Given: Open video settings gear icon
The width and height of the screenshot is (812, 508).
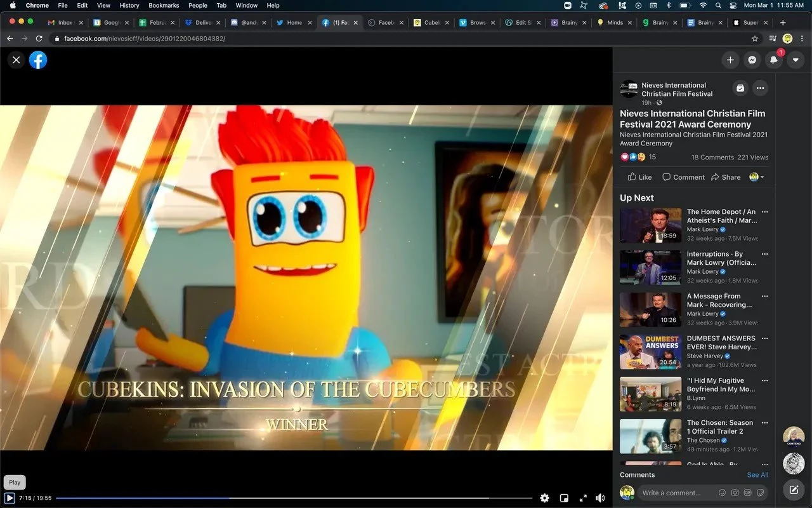Looking at the screenshot, I should pyautogui.click(x=544, y=498).
